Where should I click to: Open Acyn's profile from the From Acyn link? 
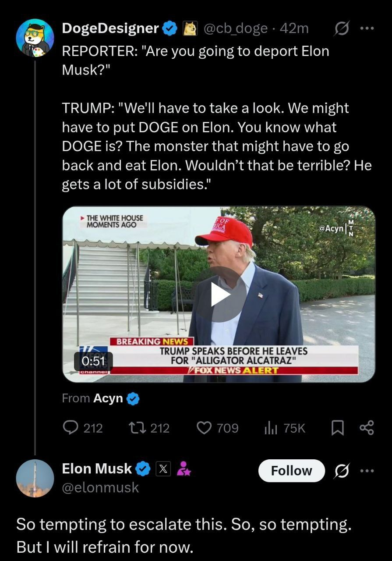tap(108, 398)
